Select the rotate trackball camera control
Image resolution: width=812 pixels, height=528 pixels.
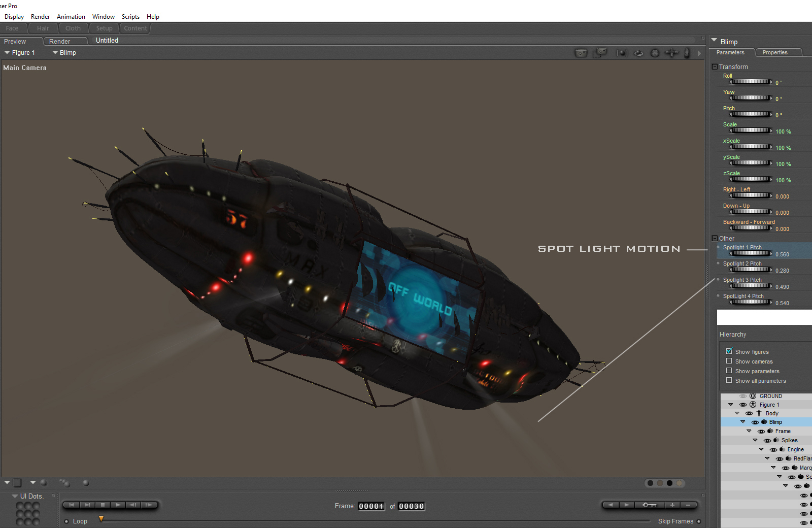tap(638, 53)
